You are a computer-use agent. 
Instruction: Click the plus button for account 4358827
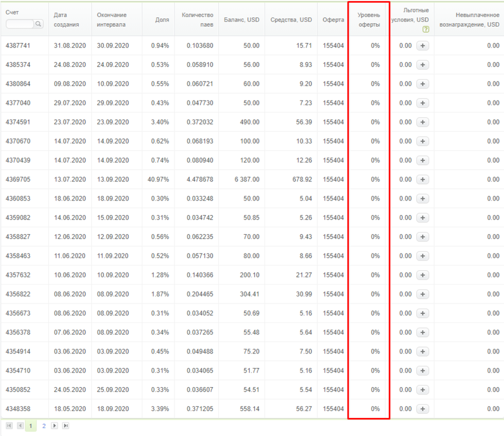[x=423, y=237]
